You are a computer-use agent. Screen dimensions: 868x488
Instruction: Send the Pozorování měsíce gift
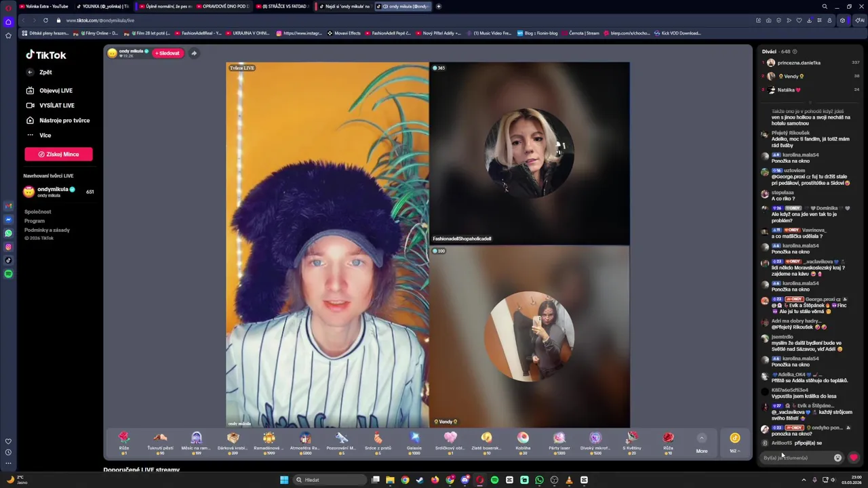pos(341,442)
